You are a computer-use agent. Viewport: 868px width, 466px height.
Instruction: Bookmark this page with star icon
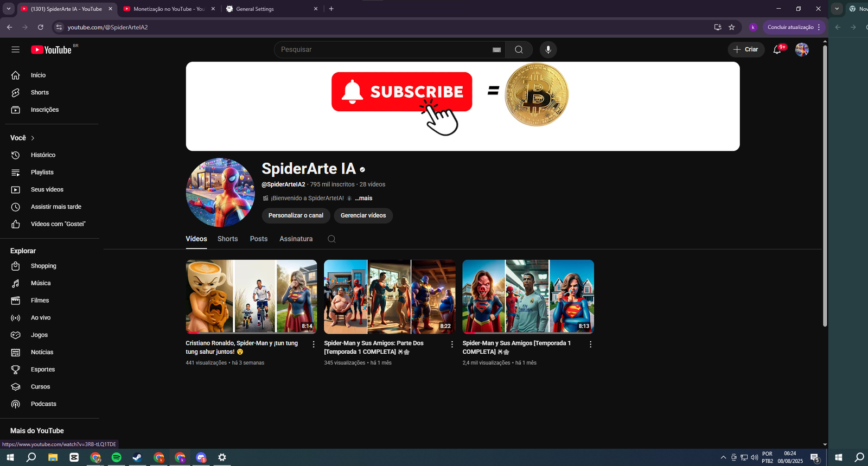(x=731, y=27)
